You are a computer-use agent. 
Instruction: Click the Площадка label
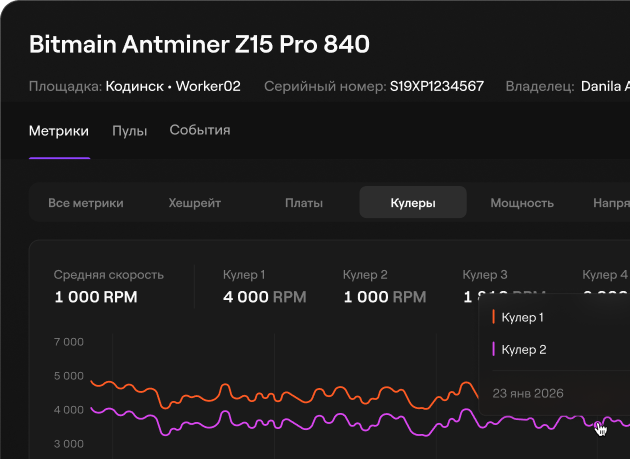pyautogui.click(x=65, y=86)
